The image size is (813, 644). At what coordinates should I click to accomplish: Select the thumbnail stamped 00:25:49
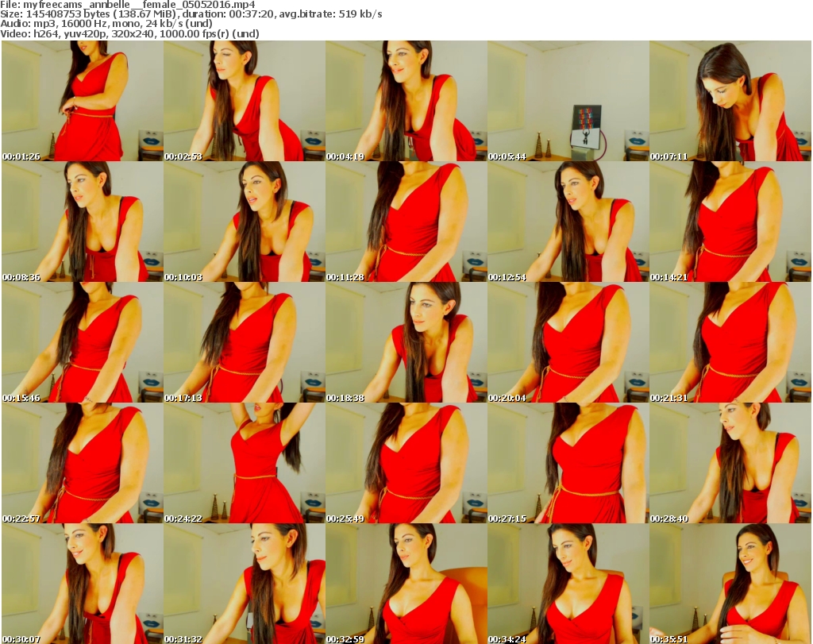pyautogui.click(x=406, y=464)
